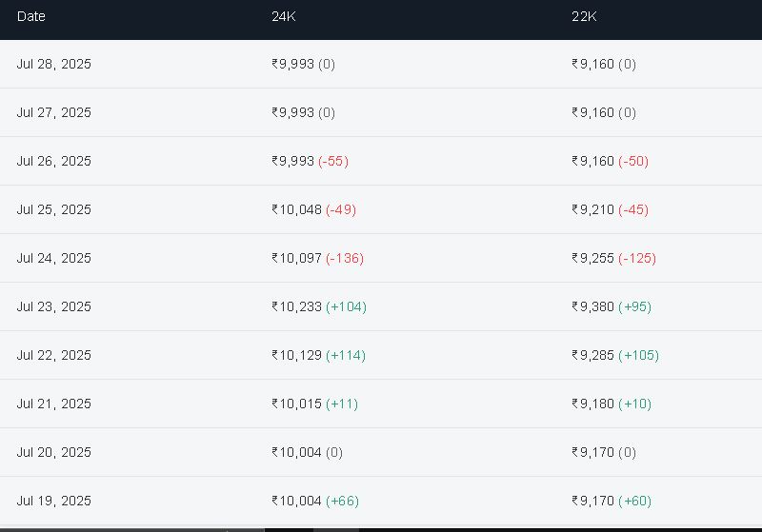The width and height of the screenshot is (762, 532).
Task: Click the 22K price ₹9,255 (-125)
Action: 613,258
